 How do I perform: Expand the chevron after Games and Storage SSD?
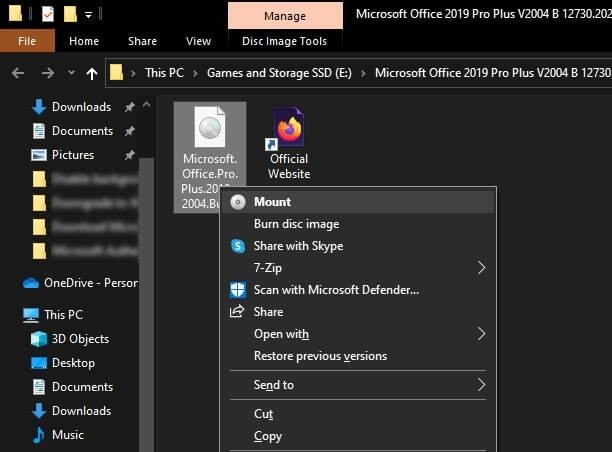pos(363,73)
